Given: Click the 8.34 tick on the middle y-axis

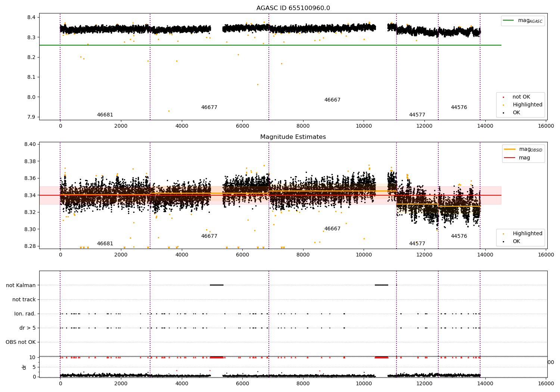Looking at the screenshot, I should 30,196.
